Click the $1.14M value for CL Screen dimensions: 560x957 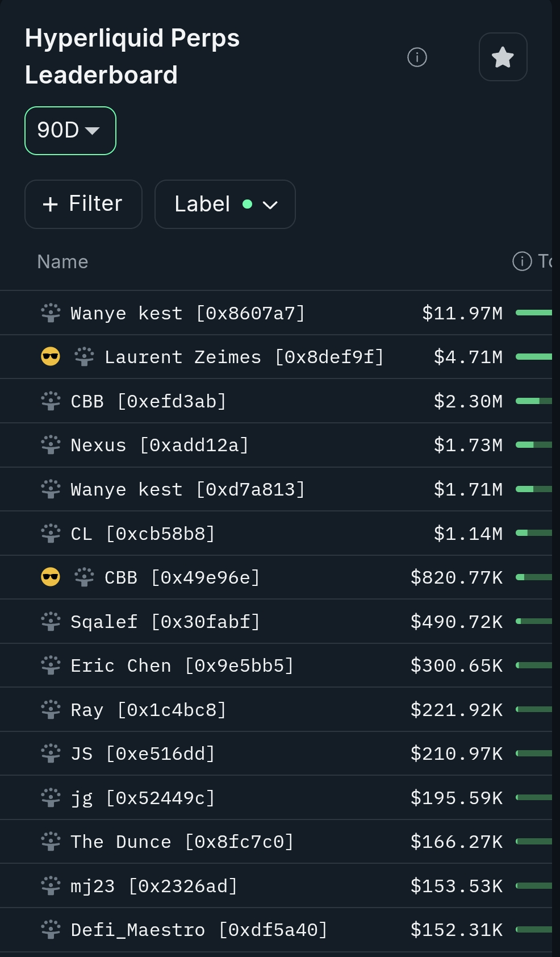[468, 534]
